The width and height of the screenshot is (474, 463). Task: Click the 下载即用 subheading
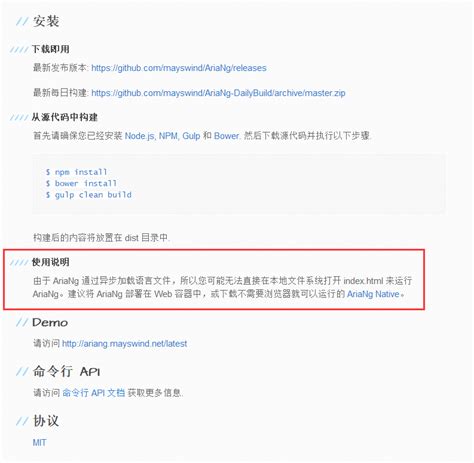tap(51, 49)
